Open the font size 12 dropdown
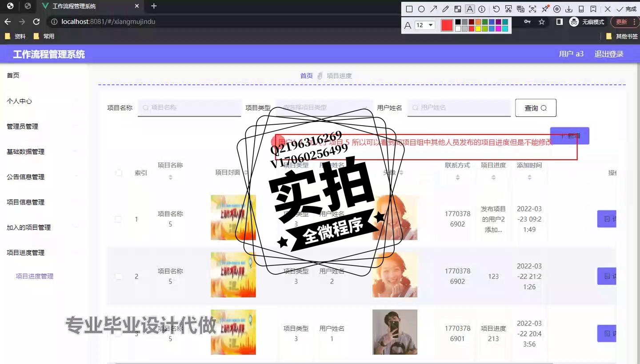This screenshot has height=364, width=640. (x=425, y=25)
